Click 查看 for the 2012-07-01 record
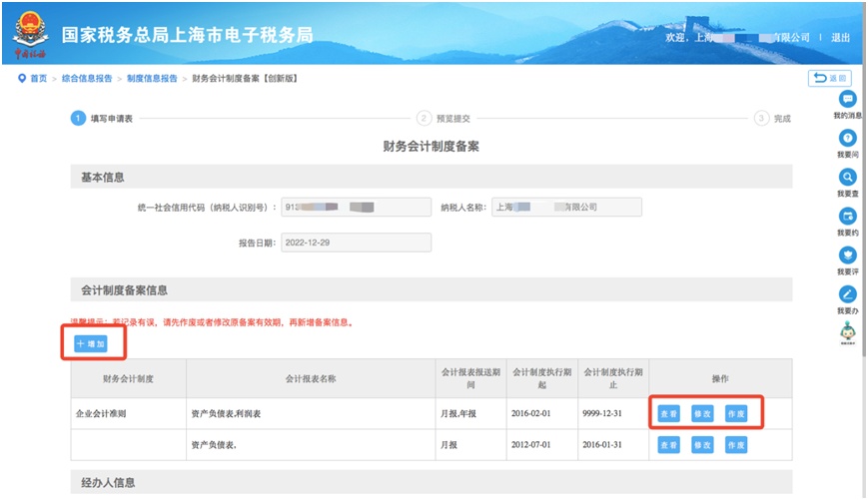Image resolution: width=868 pixels, height=500 pixels. pyautogui.click(x=668, y=445)
